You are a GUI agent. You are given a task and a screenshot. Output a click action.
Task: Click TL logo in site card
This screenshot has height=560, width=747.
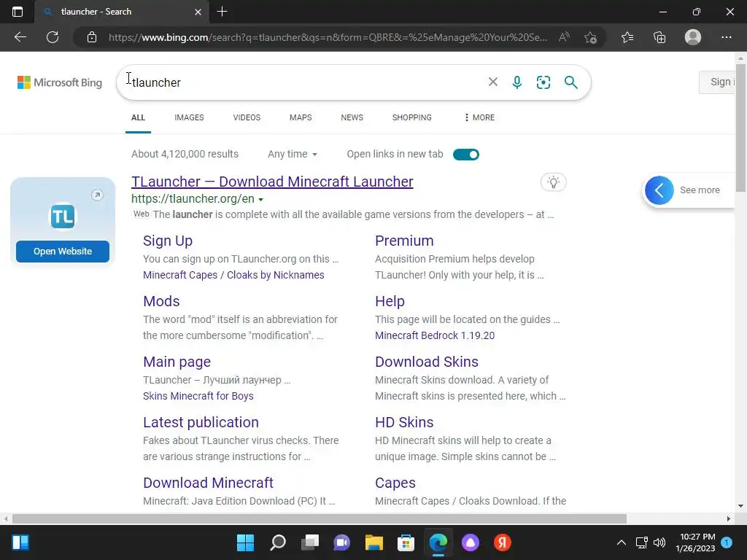click(x=63, y=217)
